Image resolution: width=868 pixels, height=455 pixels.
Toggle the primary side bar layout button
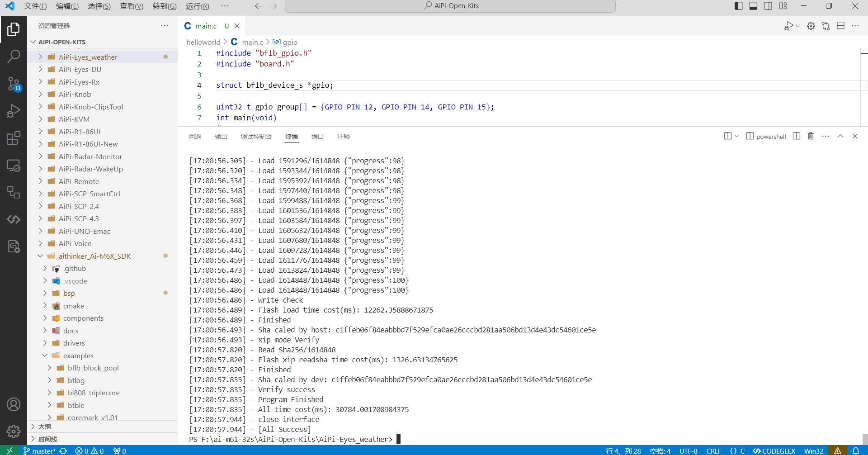coord(739,6)
